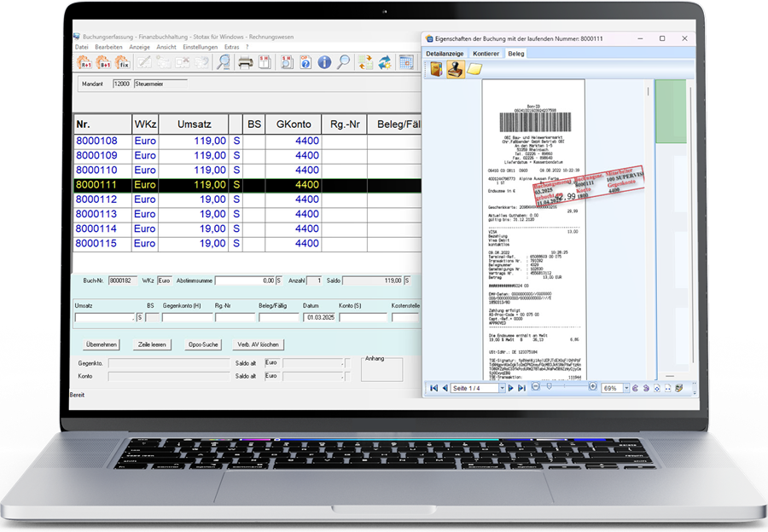Toggle the stamp icon in the Beleg toolbar
Viewport: 768px width, 532px height.
click(x=456, y=70)
